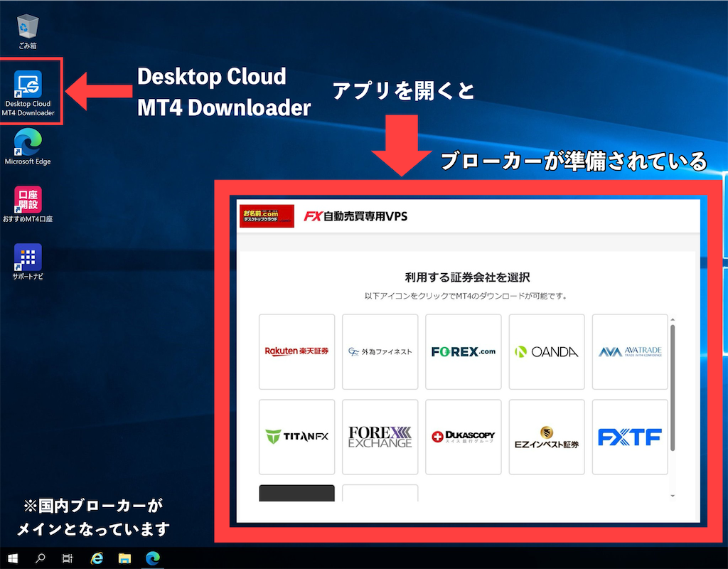
Task: Choose the EZインベスト証券 broker tile
Action: pos(547,437)
